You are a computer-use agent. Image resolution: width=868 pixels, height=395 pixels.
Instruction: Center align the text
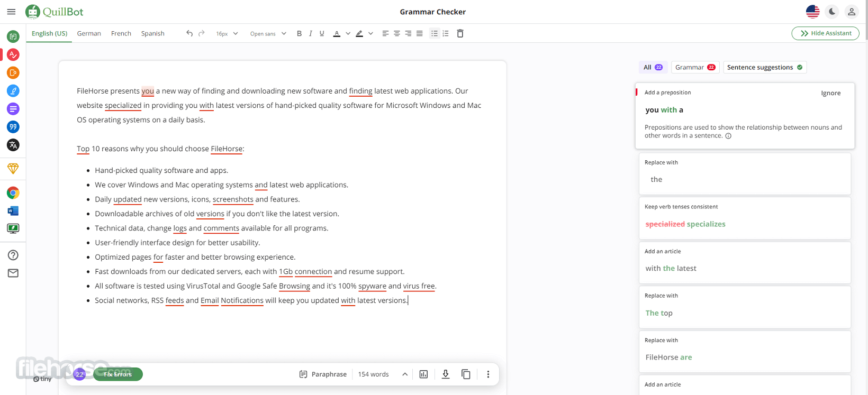coord(397,33)
